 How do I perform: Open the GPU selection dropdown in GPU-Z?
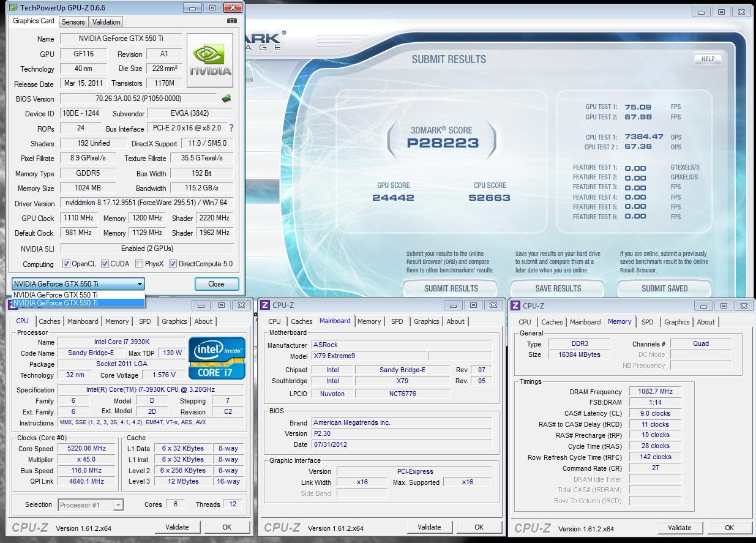point(78,284)
